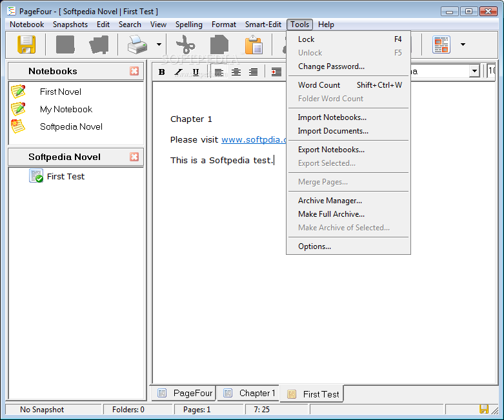Open Archive Manager from menu

pos(348,201)
